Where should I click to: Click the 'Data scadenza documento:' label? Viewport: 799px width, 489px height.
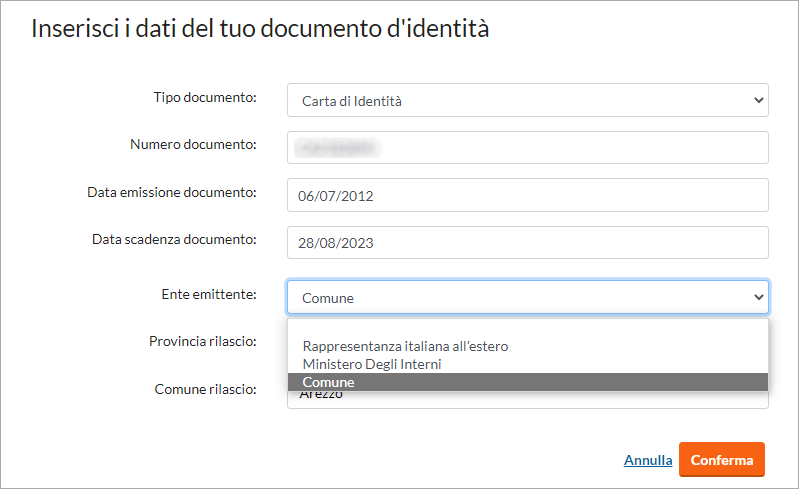(174, 239)
